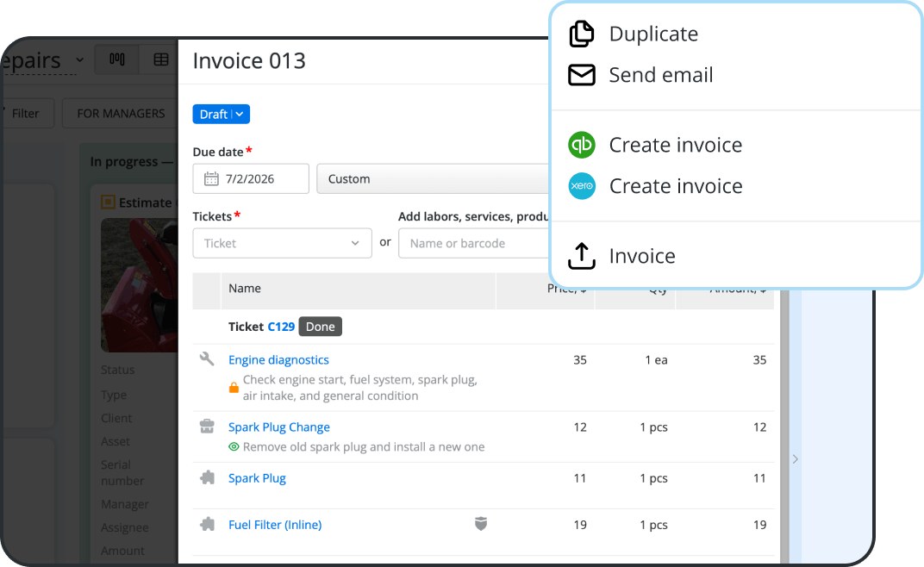
Task: Open ticket C129 link
Action: (x=281, y=327)
